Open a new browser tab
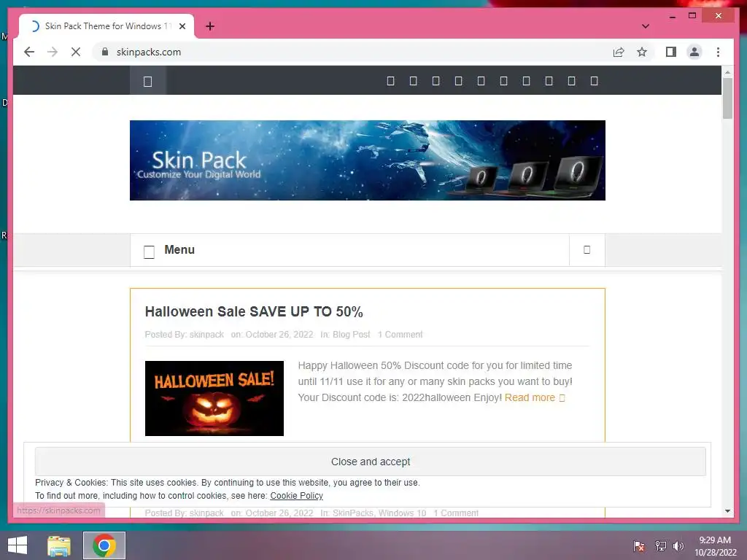The image size is (747, 560). [210, 26]
